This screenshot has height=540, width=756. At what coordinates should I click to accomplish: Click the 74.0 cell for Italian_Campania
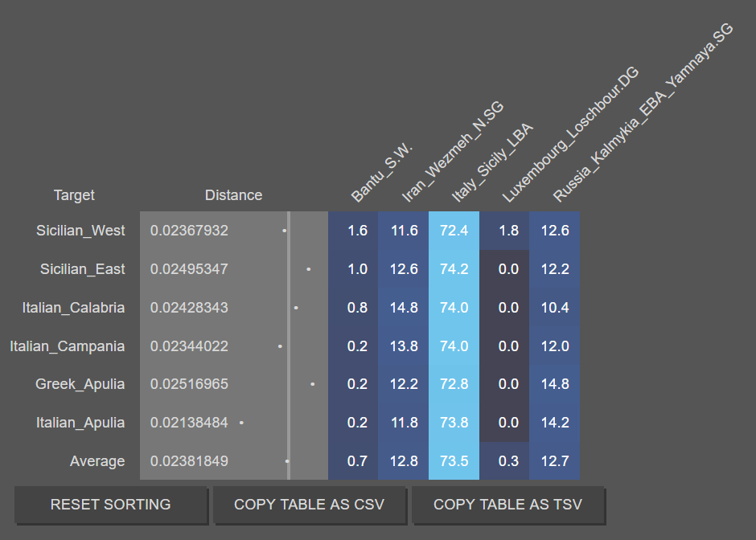454,346
